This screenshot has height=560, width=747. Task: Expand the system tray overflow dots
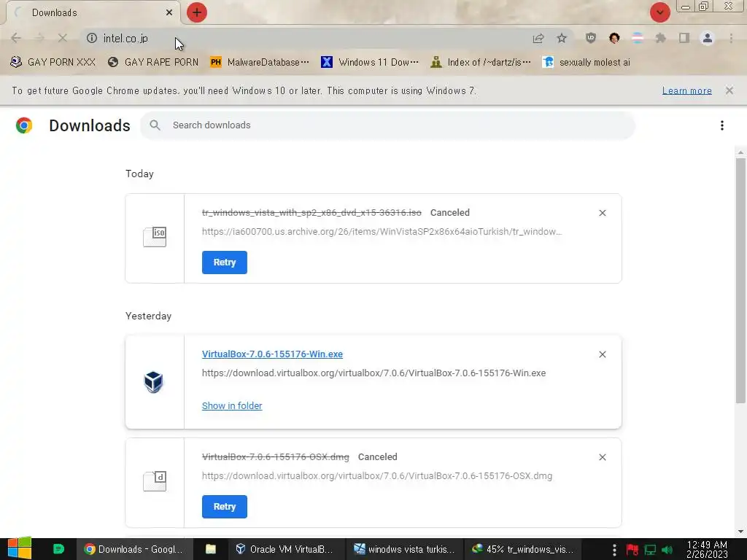click(614, 550)
